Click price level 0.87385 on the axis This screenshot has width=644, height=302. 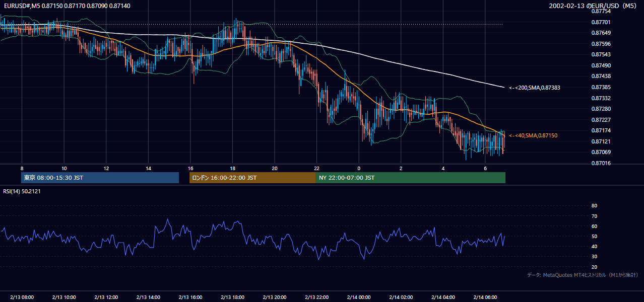pyautogui.click(x=600, y=87)
